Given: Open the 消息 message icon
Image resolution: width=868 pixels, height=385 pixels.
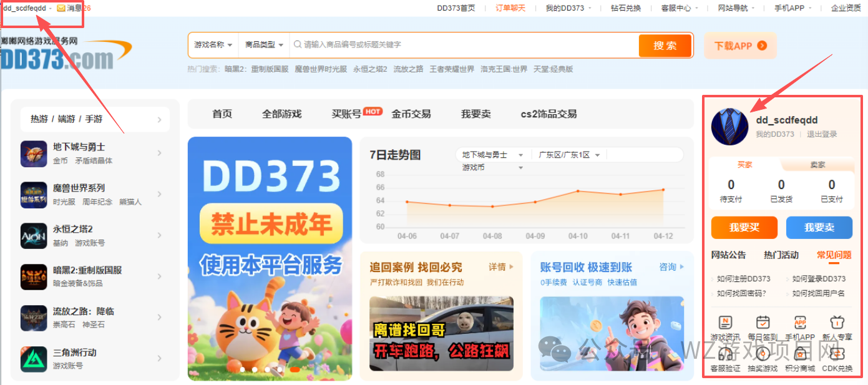Looking at the screenshot, I should (61, 9).
